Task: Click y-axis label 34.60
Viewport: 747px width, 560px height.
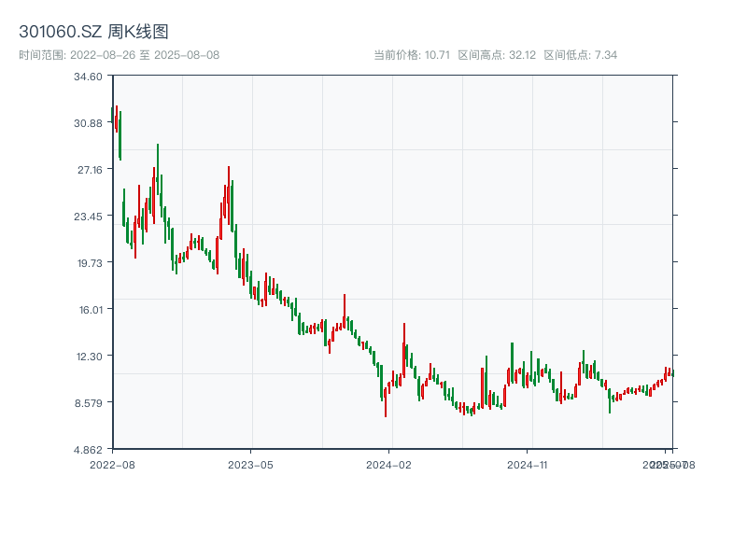Action: pyautogui.click(x=88, y=77)
